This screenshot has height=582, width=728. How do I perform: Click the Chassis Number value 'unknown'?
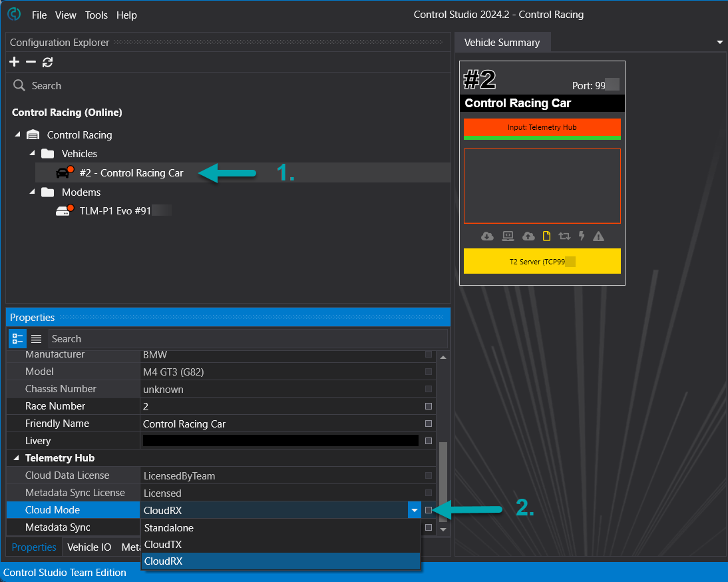pyautogui.click(x=163, y=390)
